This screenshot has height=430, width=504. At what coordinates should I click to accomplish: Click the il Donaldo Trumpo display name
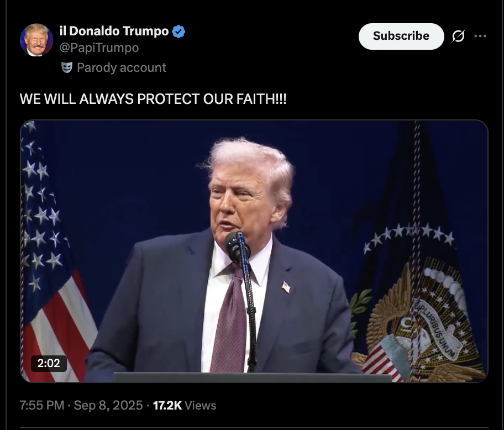point(114,31)
